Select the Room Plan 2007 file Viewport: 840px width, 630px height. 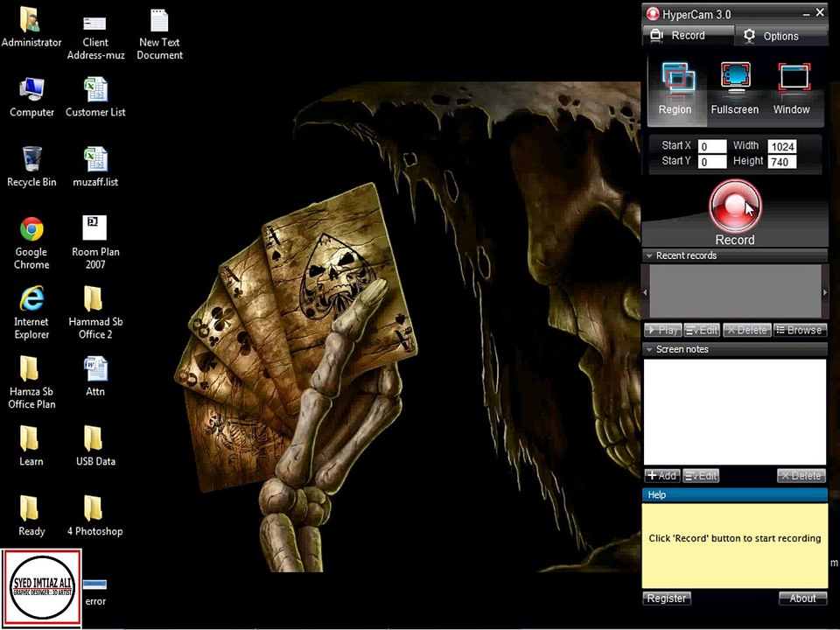pos(95,243)
